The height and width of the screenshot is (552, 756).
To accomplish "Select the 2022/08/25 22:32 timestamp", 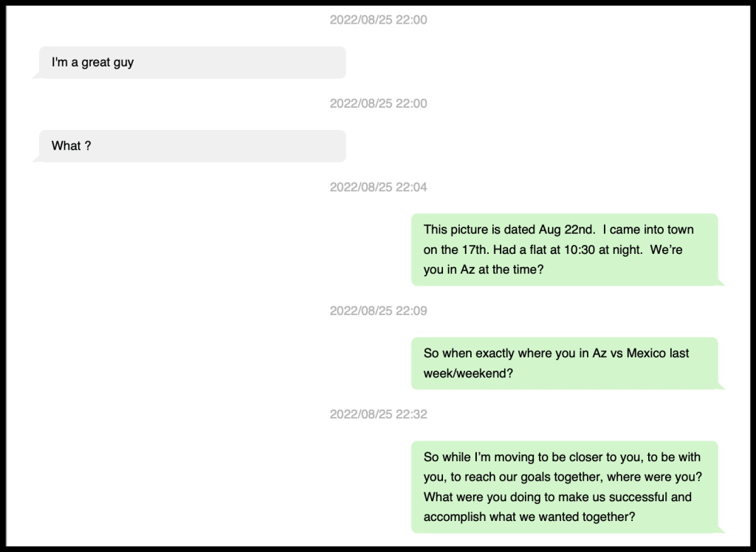I will [378, 414].
